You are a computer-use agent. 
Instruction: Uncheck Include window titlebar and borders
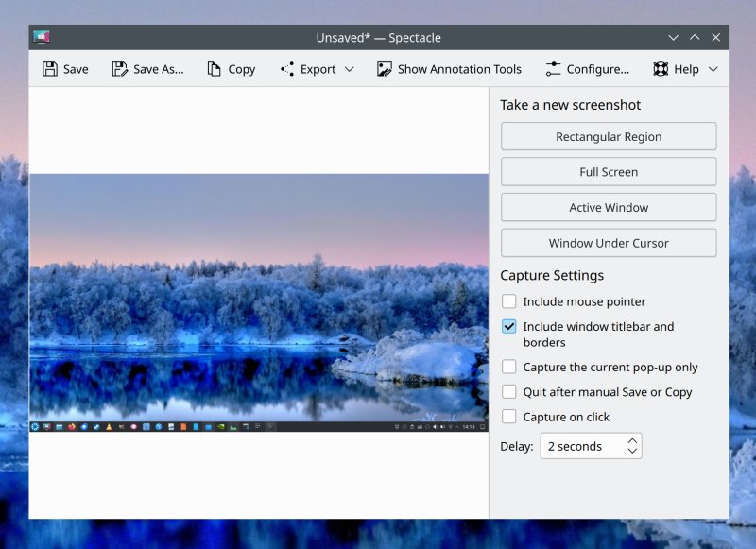(x=508, y=326)
